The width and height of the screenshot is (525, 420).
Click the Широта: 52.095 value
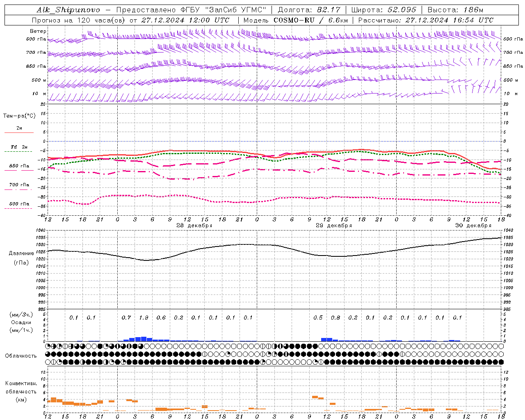384,10
